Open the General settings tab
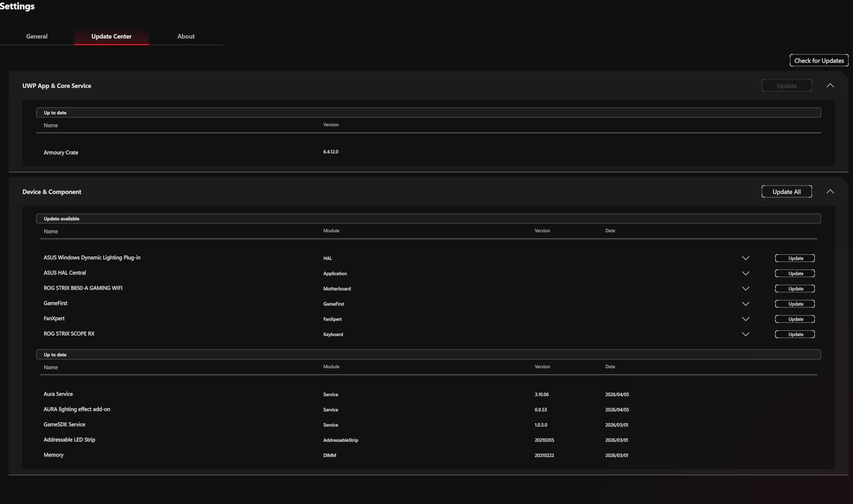Image resolution: width=853 pixels, height=504 pixels. [37, 36]
